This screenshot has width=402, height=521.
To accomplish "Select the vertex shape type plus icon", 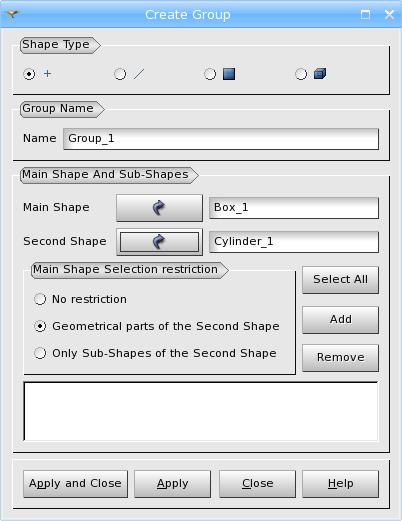I will pyautogui.click(x=48, y=74).
